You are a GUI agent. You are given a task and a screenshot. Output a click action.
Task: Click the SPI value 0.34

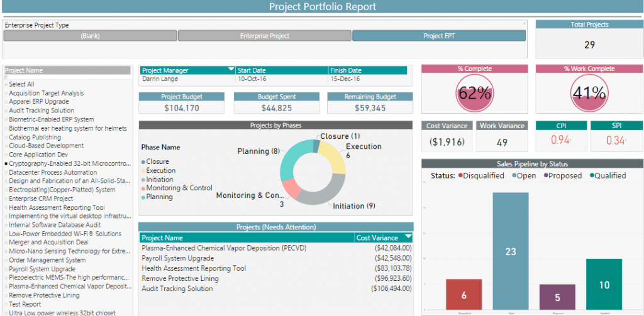616,140
